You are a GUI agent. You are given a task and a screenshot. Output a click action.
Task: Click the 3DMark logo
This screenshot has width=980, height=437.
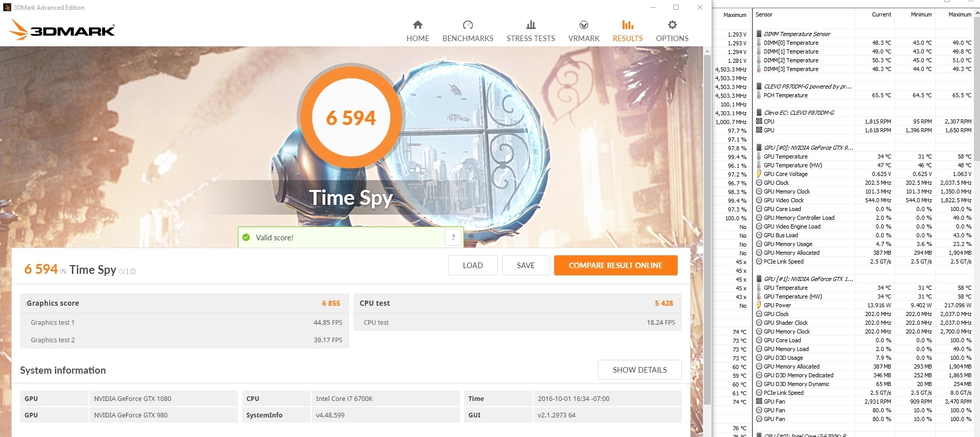point(62,29)
